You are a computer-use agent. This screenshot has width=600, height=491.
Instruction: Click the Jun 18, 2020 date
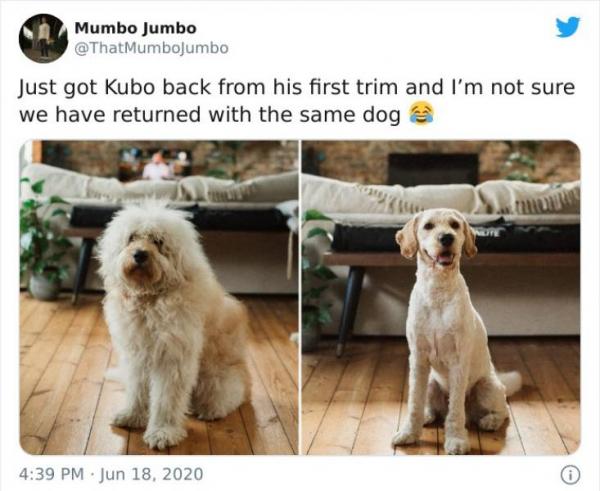coord(151,474)
